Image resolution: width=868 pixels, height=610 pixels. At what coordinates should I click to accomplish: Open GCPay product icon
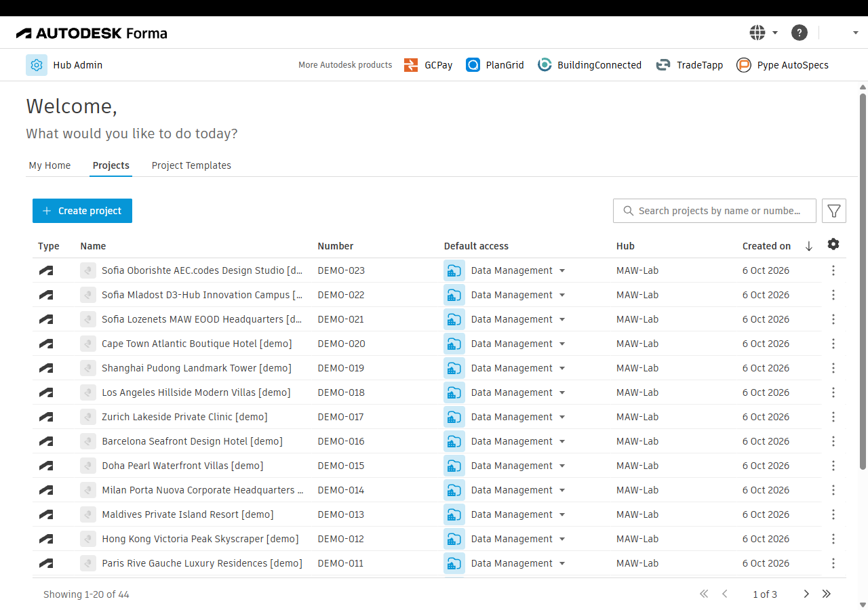411,65
